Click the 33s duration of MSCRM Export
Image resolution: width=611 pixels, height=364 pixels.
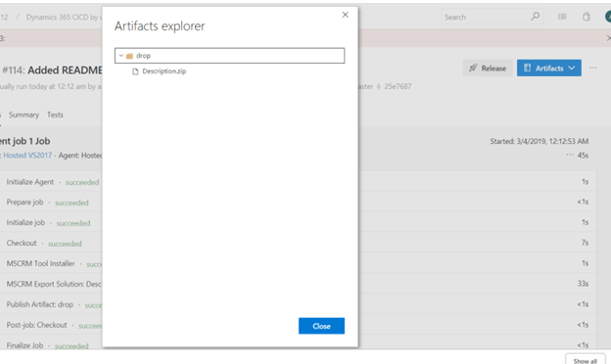[583, 284]
